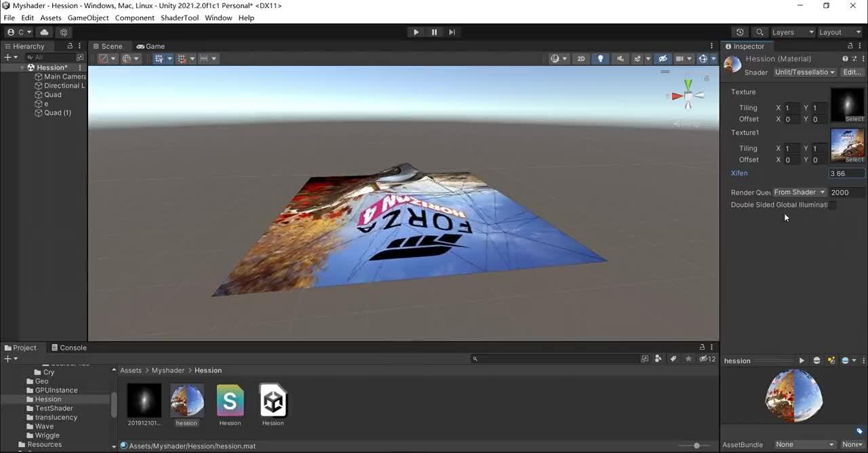The height and width of the screenshot is (453, 868).
Task: Disable Double Sided Global Illumination
Action: click(833, 205)
